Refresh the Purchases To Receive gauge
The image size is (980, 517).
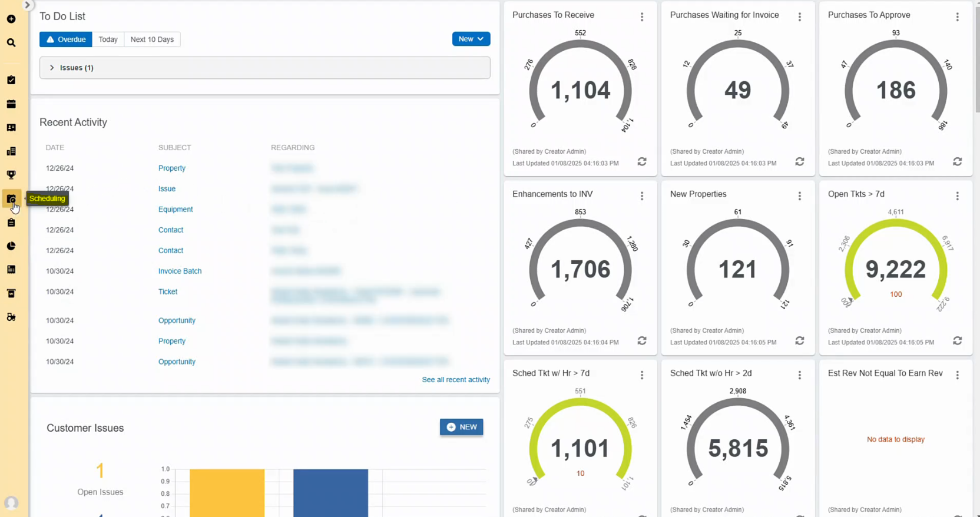click(642, 161)
